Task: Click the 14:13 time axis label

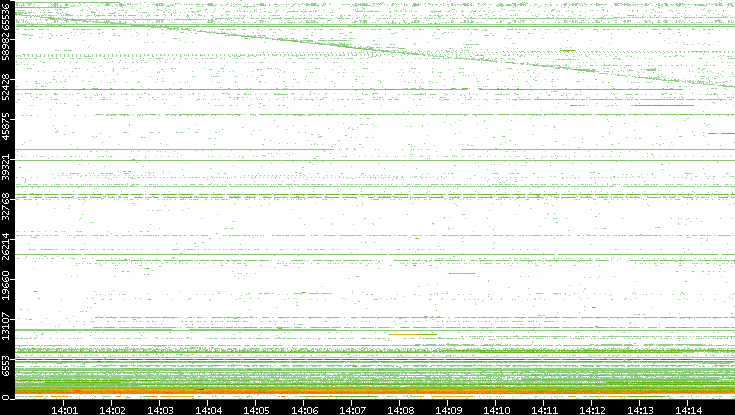Action: (x=640, y=410)
